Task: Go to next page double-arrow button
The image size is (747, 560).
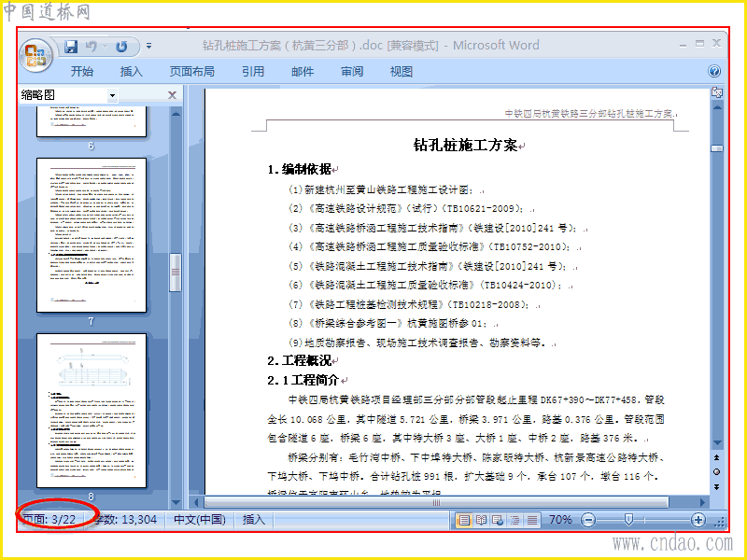Action: pyautogui.click(x=717, y=486)
